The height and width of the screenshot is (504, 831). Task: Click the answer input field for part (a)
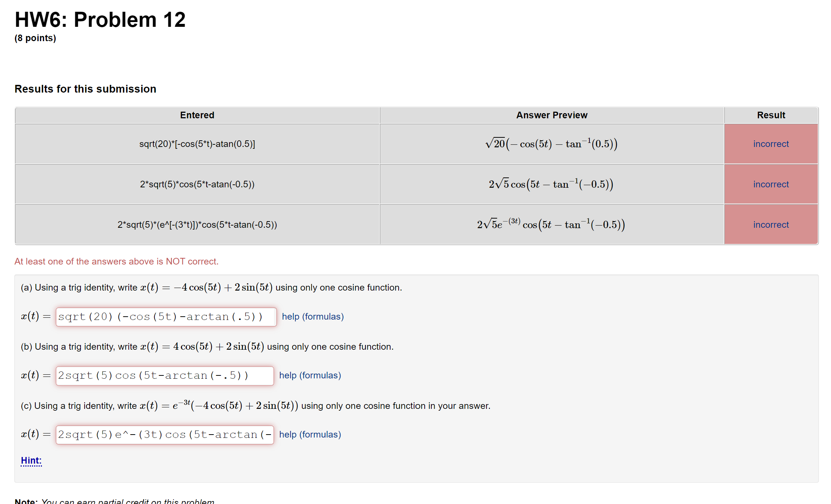tap(165, 316)
